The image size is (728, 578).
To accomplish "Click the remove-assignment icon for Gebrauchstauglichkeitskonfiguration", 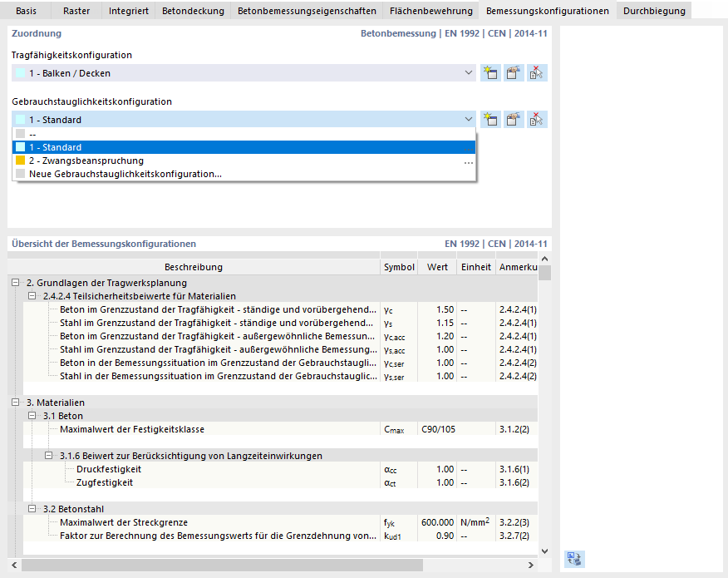I will pos(537,120).
